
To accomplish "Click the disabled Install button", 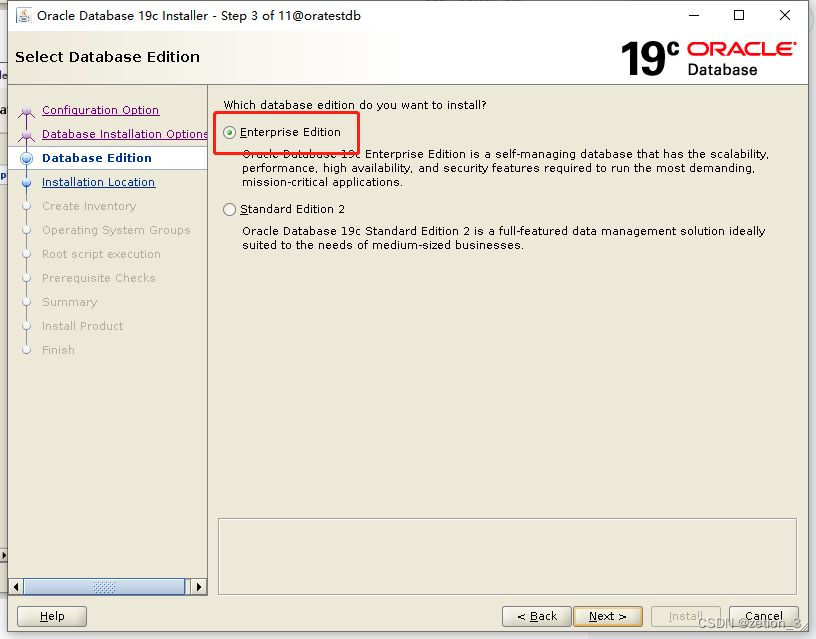I will coord(685,617).
